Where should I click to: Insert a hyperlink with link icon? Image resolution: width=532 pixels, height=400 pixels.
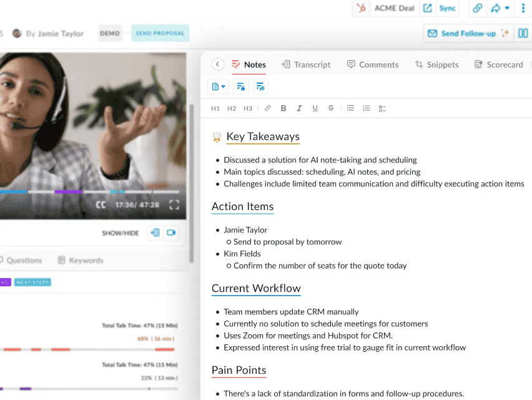268,108
